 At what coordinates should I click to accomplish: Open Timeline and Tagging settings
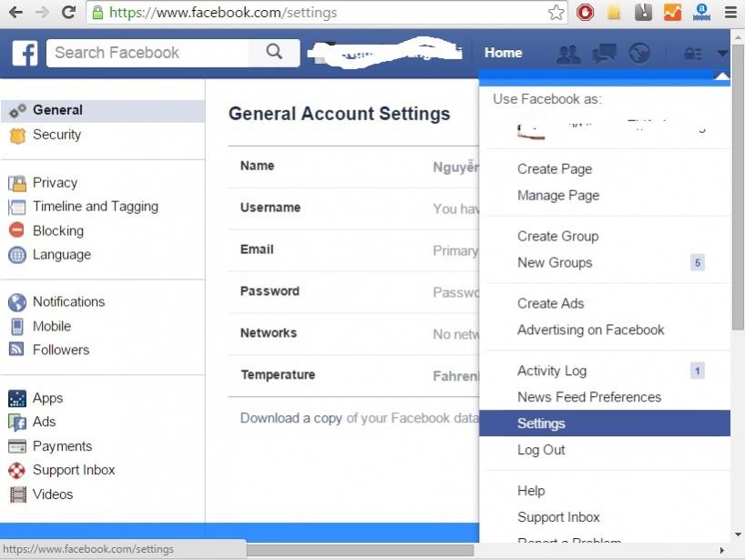95,207
